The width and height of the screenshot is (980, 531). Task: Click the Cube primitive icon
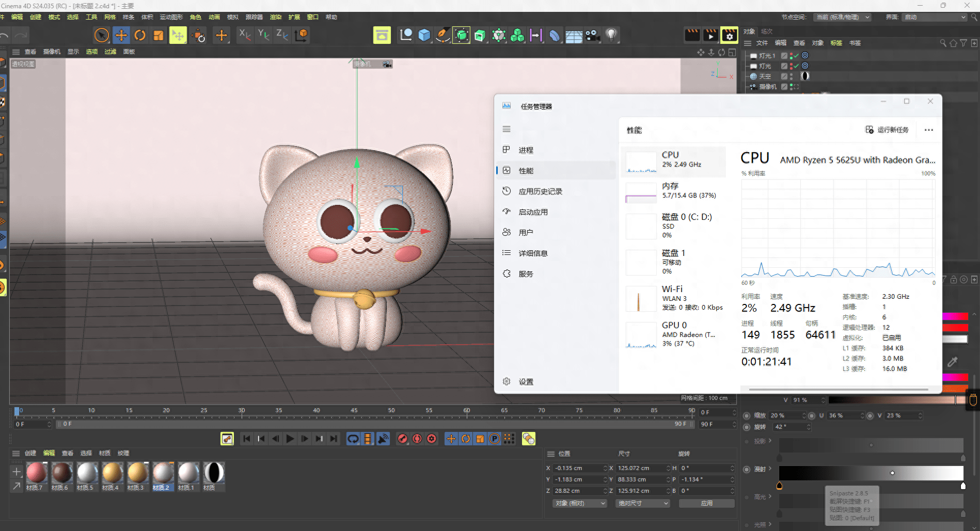pyautogui.click(x=424, y=35)
